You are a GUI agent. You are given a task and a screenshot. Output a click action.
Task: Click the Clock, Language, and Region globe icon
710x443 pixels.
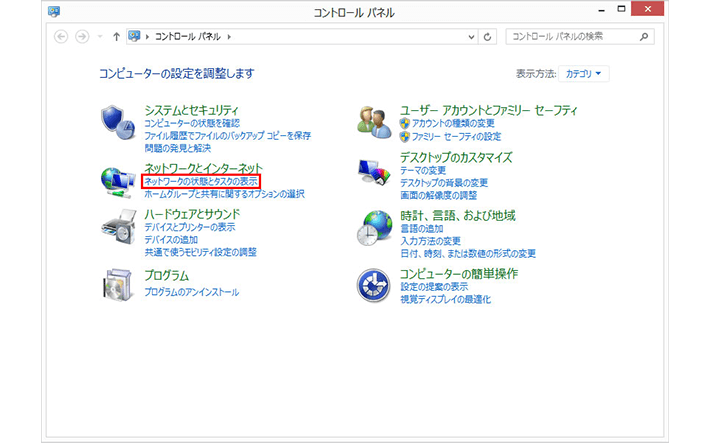point(375,230)
